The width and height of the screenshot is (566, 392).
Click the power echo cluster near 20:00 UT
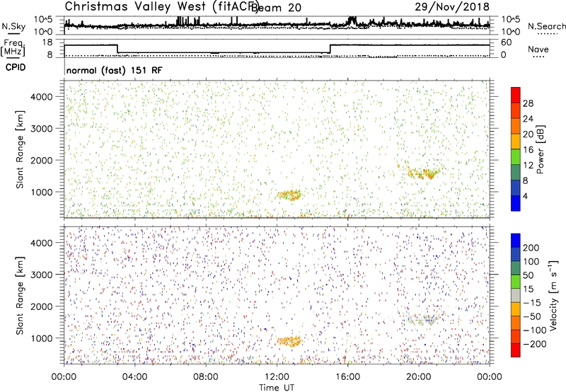(423, 173)
